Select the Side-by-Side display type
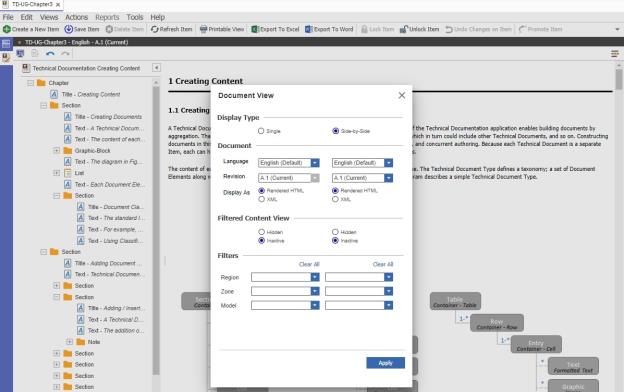The width and height of the screenshot is (624, 392). pyautogui.click(x=335, y=131)
